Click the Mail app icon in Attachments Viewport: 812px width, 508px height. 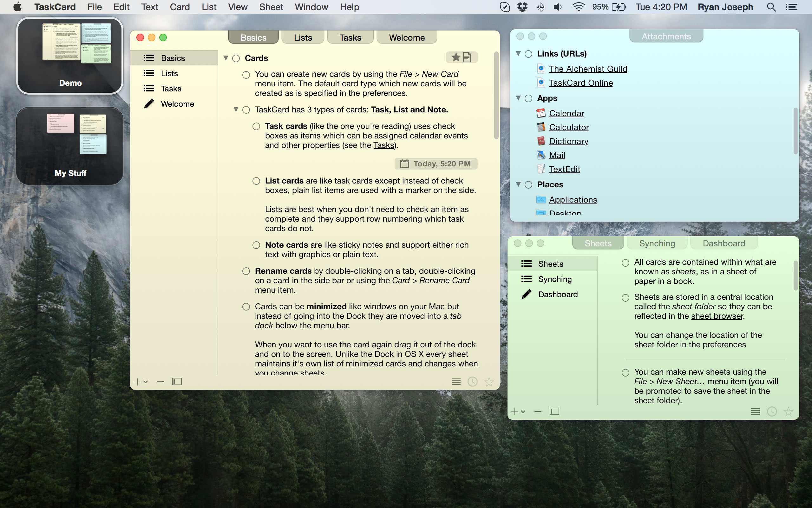[x=541, y=155]
